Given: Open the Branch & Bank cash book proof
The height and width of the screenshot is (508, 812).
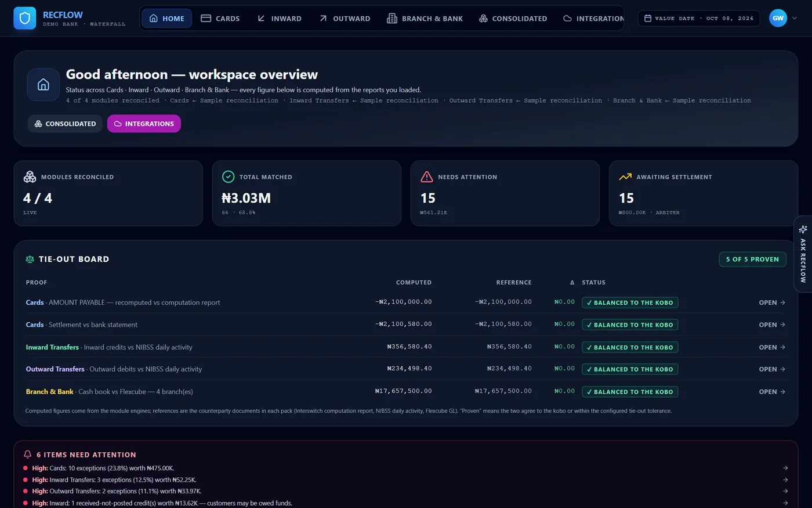Looking at the screenshot, I should click(x=772, y=392).
